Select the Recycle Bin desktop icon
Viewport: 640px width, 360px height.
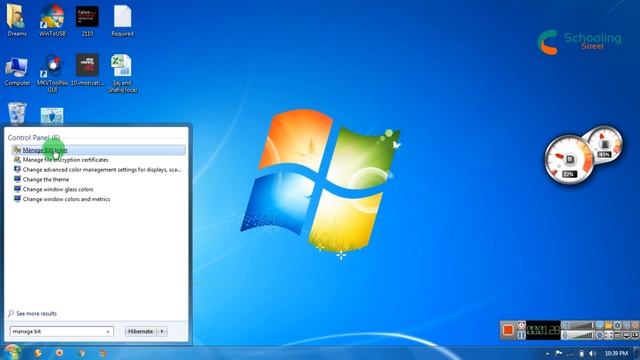[17, 113]
